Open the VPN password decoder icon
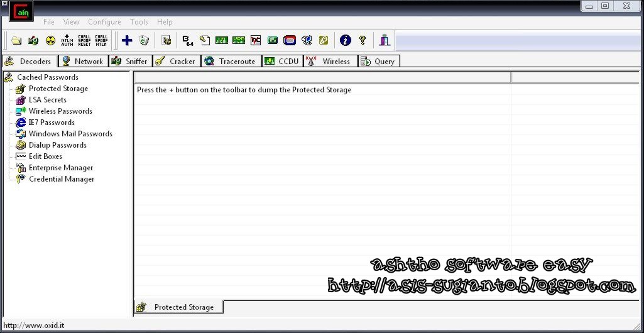Screen dimensions: 644x333 click(239, 40)
